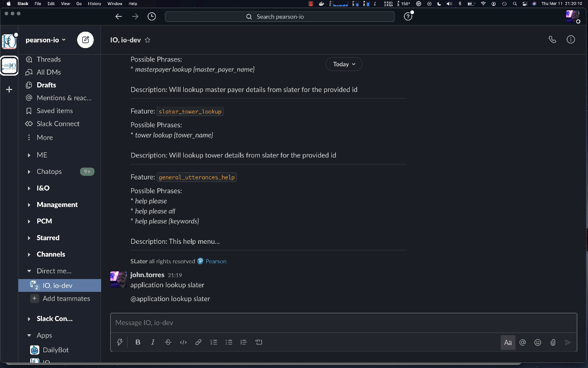
Task: Open the View menu
Action: [x=65, y=4]
